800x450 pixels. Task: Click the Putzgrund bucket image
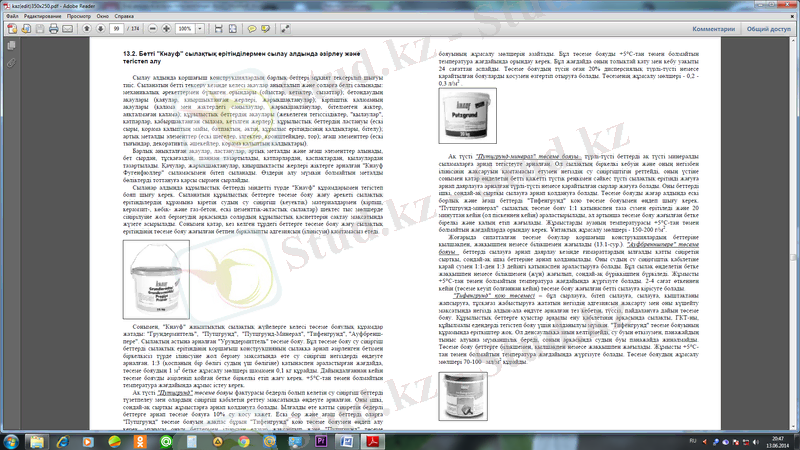coord(467,116)
